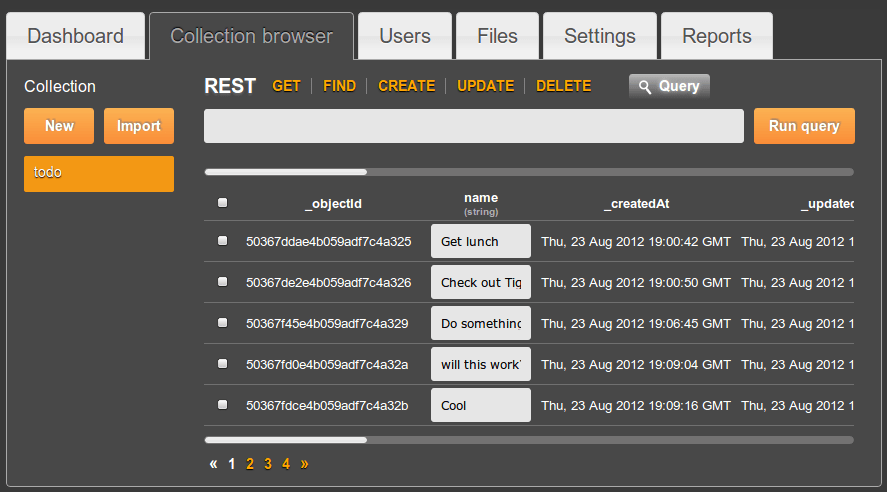Run the query with Run query button
The image size is (887, 492).
click(804, 126)
